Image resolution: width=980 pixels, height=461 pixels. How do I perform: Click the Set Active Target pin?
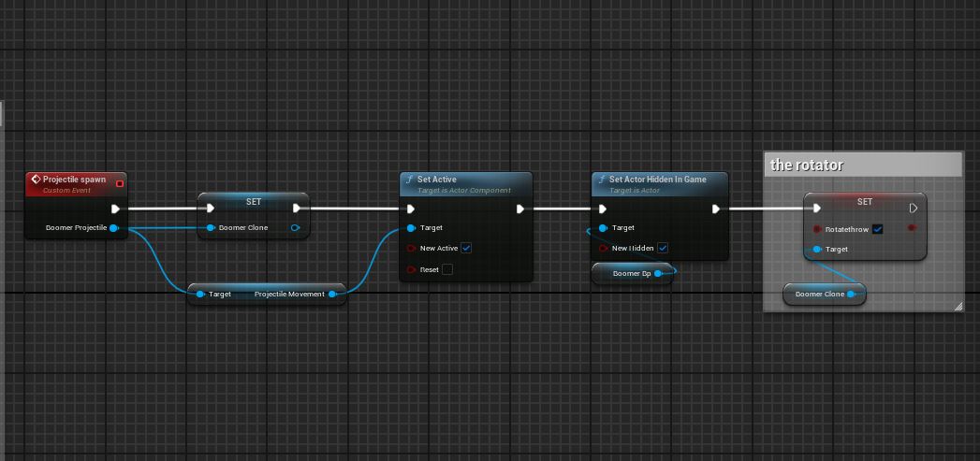pyautogui.click(x=411, y=228)
